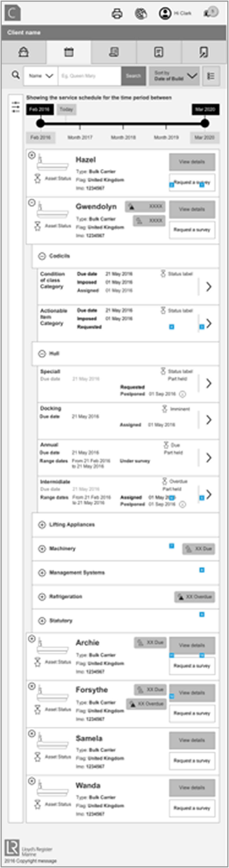
Task: Open Condition of class row arrow
Action: click(209, 287)
